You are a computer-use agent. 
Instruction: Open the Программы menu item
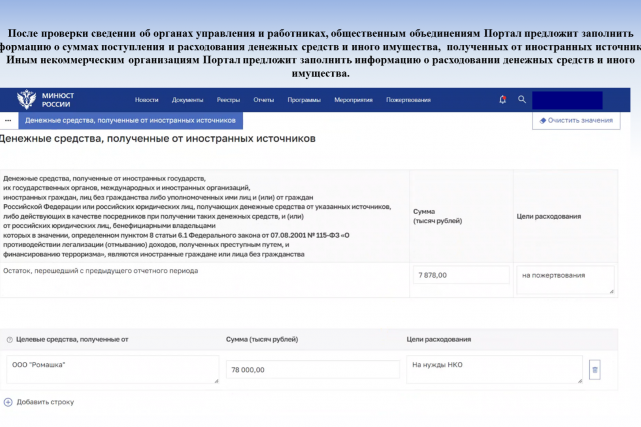[304, 100]
